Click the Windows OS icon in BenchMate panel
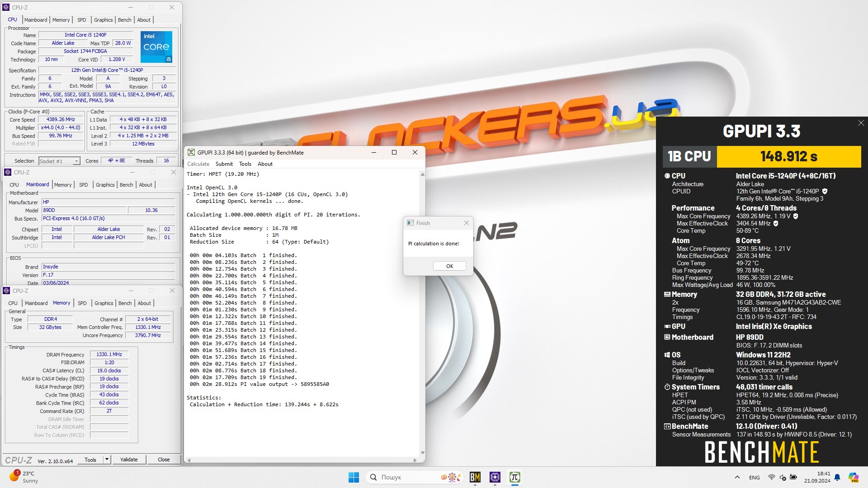 [667, 355]
